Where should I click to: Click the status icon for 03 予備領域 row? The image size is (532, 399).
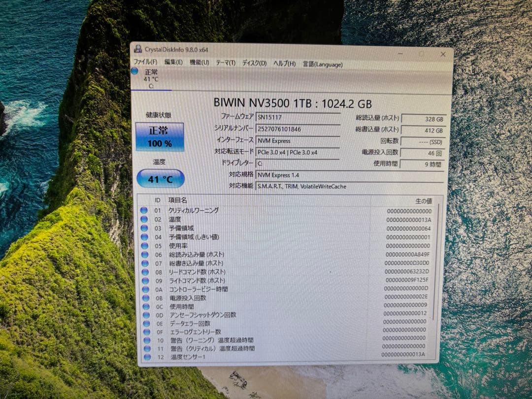pyautogui.click(x=144, y=228)
